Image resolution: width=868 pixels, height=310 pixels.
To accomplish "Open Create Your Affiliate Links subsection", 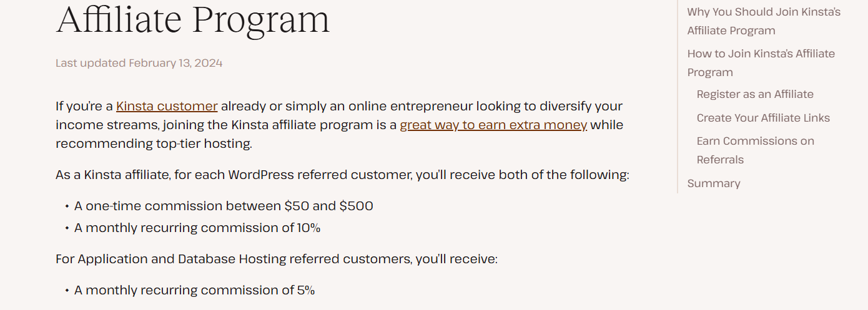I will click(763, 118).
